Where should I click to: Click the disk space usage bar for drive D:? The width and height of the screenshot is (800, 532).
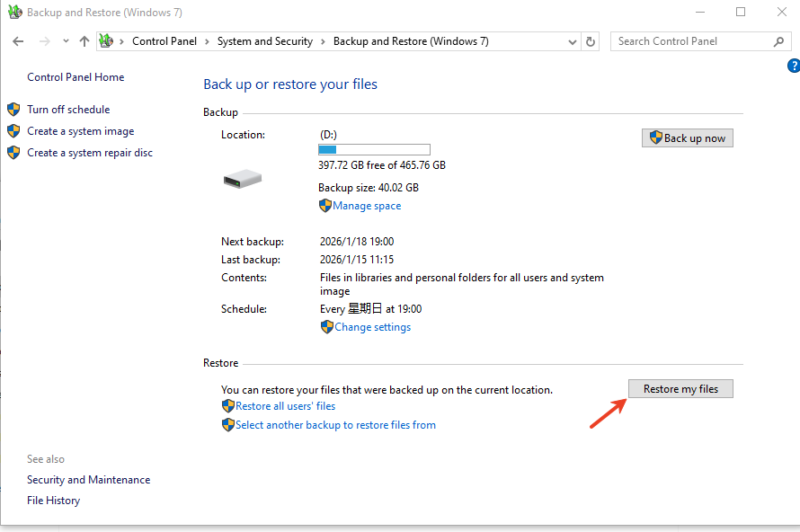373,149
